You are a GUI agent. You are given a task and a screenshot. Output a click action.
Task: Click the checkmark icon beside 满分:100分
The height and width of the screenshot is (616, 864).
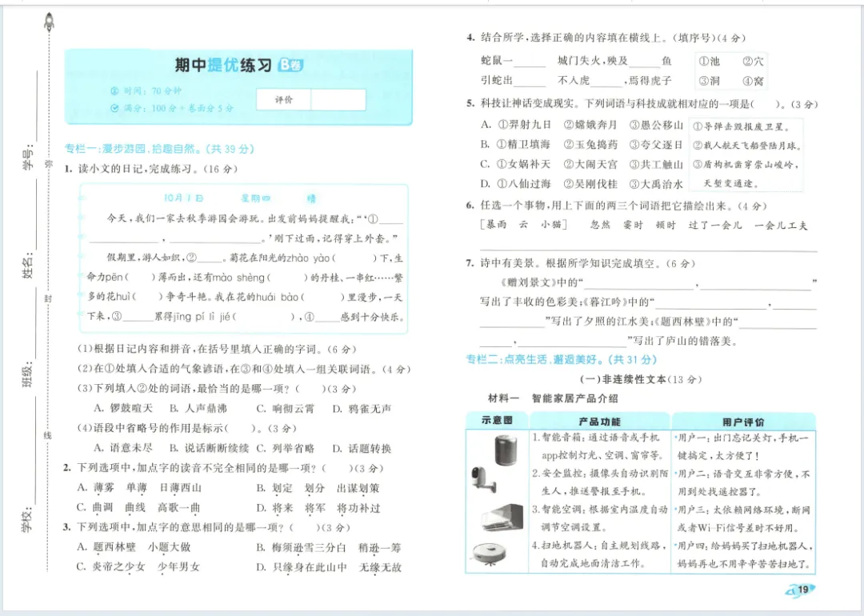[x=114, y=108]
